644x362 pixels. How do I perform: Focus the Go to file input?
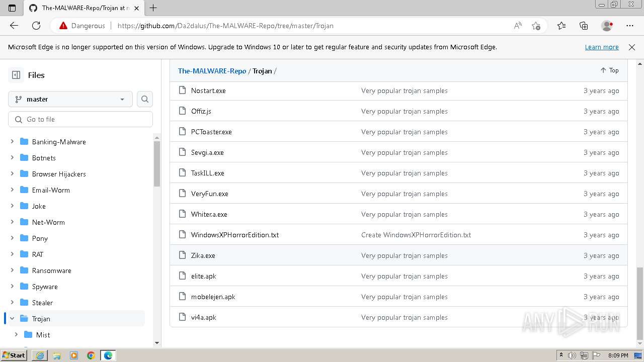pos(80,119)
